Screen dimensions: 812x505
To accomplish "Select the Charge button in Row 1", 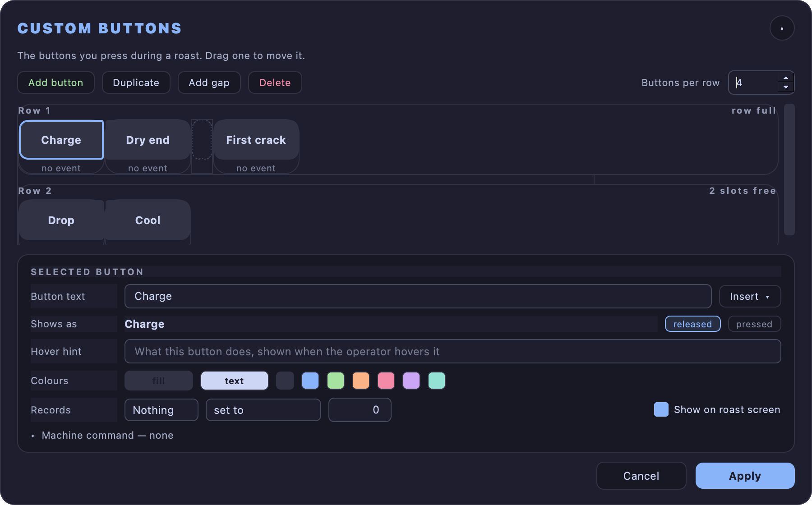I will [x=61, y=140].
